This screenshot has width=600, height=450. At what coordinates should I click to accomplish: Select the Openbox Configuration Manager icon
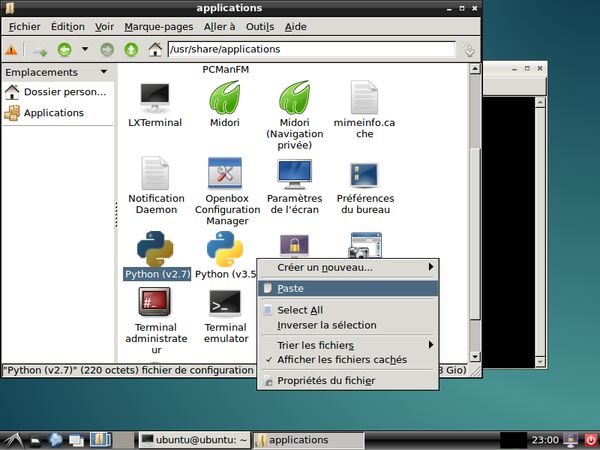(x=225, y=173)
